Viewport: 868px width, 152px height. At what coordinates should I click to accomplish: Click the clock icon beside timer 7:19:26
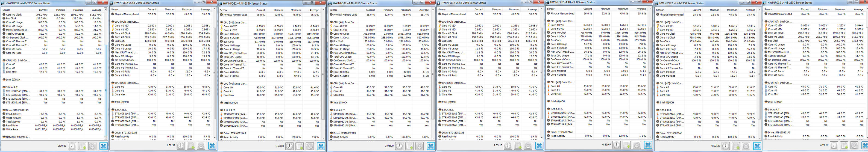pyautogui.click(x=834, y=145)
